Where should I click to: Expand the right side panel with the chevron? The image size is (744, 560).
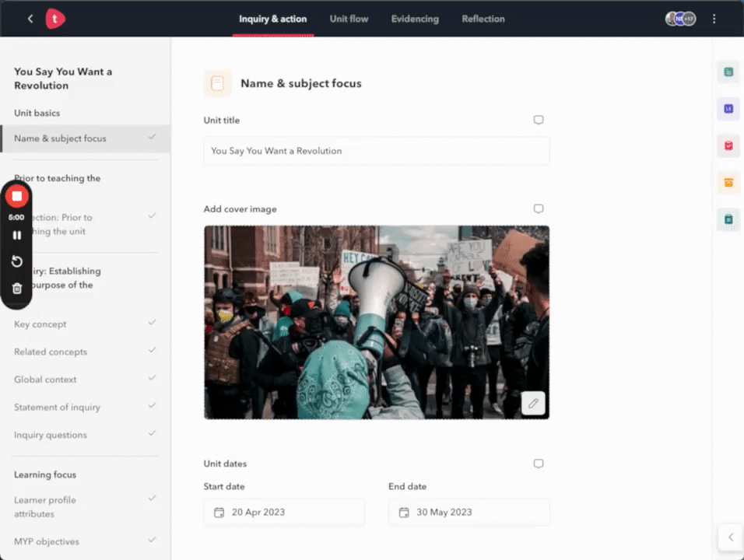click(x=730, y=537)
